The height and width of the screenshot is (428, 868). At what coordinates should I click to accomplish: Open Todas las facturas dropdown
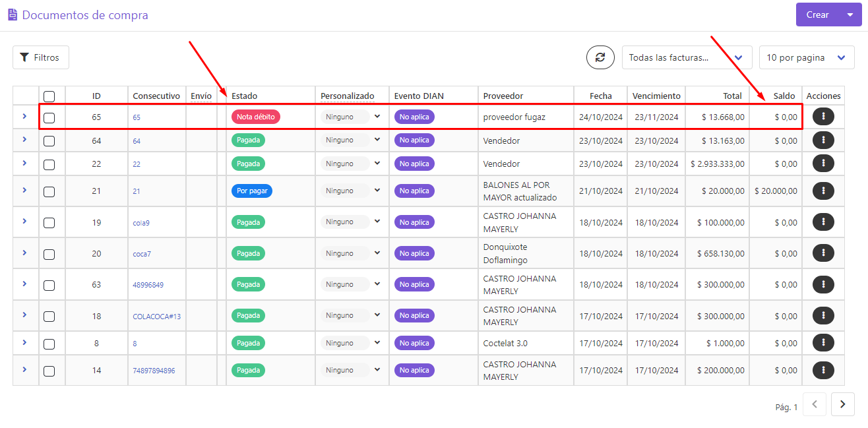tap(687, 57)
